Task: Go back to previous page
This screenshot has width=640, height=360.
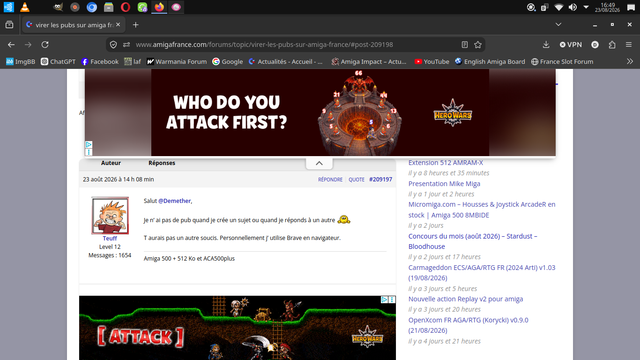Action: 11,44
